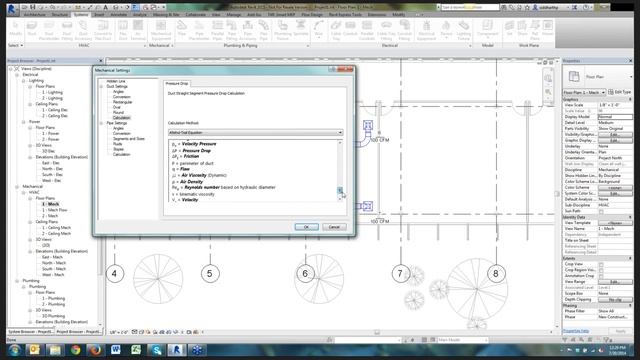Open Revit from the Windows taskbar
Image resolution: width=640 pixels, height=360 pixels.
pyautogui.click(x=176, y=350)
